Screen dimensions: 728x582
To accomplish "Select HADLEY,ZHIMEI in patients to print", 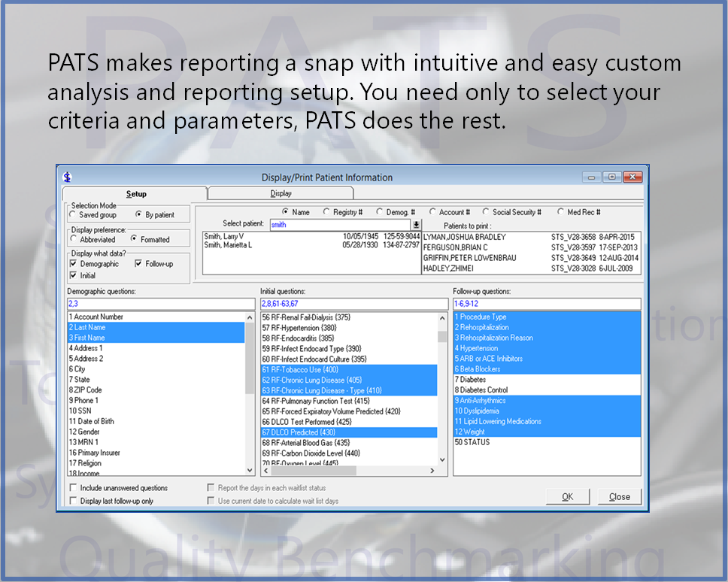I will [531, 268].
